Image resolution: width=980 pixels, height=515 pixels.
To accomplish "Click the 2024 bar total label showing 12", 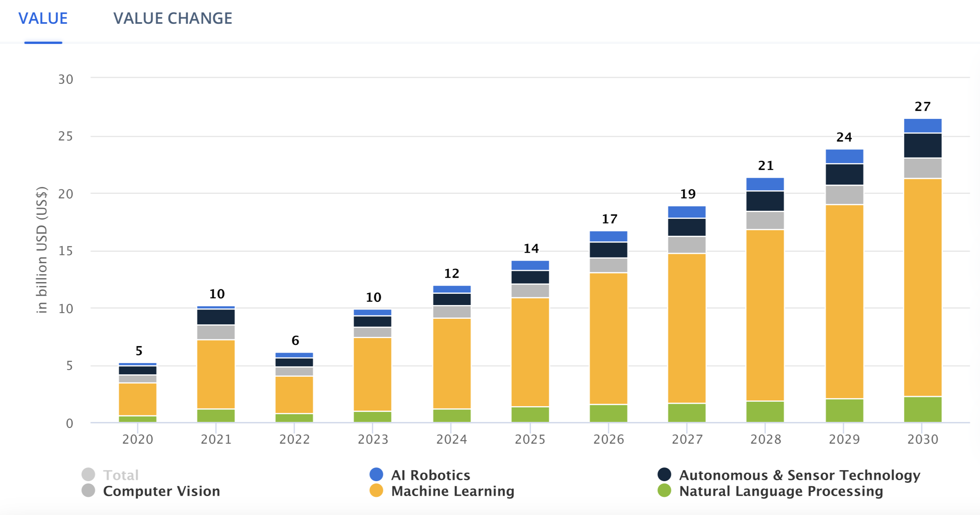I will coord(451,274).
